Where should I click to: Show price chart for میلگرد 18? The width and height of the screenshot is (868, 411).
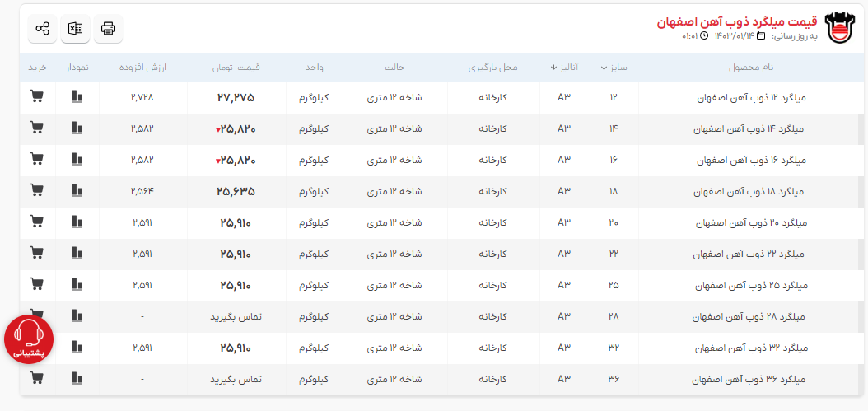77,191
